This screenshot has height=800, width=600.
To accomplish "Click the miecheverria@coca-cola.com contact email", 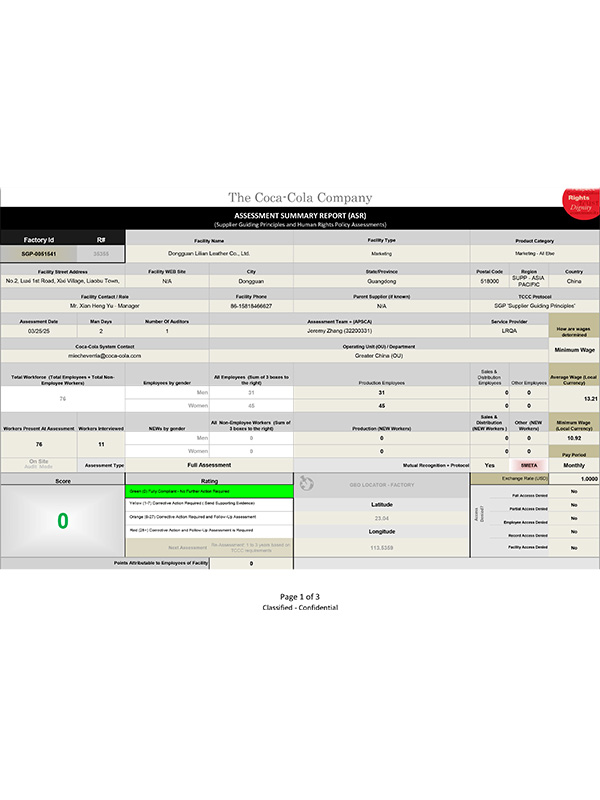I will [105, 356].
